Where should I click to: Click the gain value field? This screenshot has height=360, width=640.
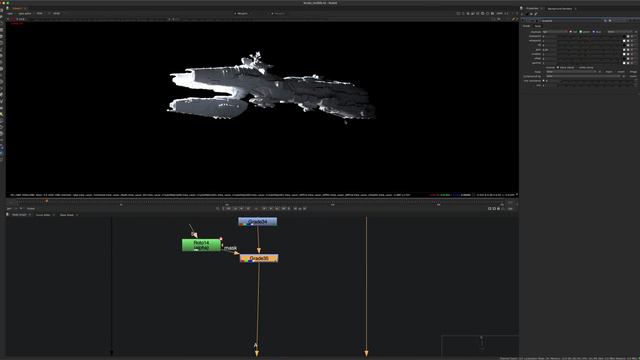pyautogui.click(x=550, y=50)
